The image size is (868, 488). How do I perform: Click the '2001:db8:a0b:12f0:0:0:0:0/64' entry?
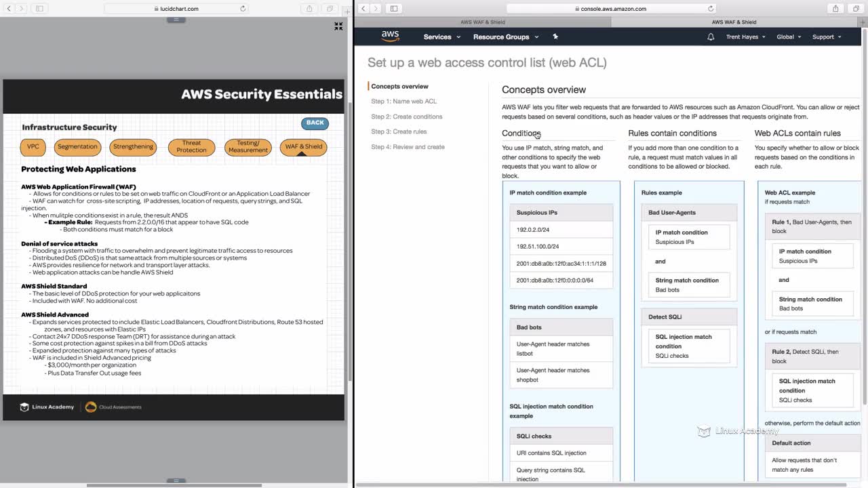(561, 281)
